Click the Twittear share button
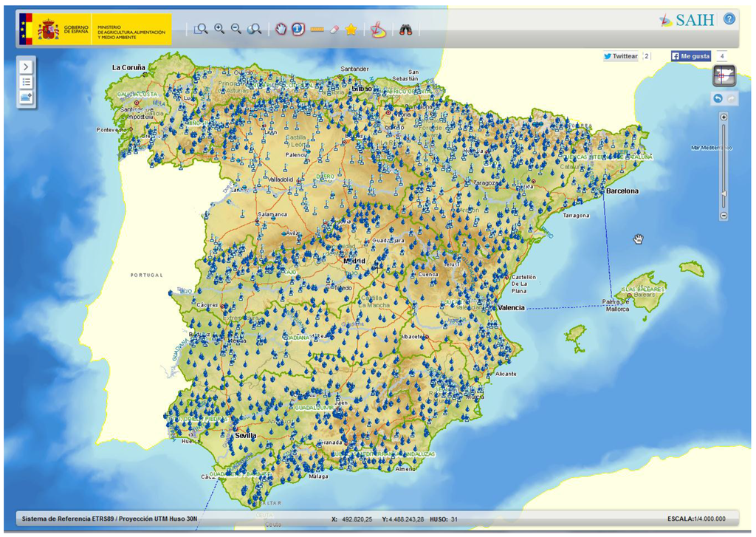This screenshot has width=756, height=537. [x=620, y=56]
